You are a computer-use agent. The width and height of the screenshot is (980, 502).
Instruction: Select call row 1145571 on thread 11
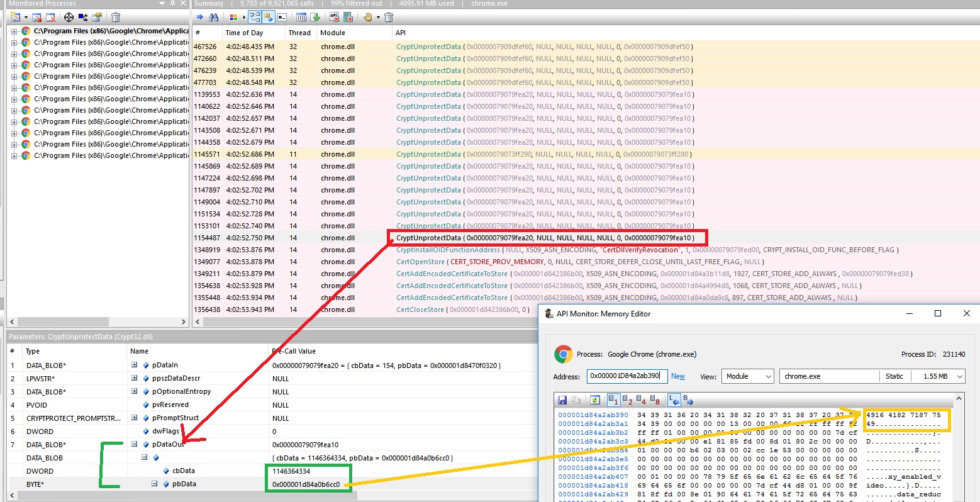(x=586, y=154)
